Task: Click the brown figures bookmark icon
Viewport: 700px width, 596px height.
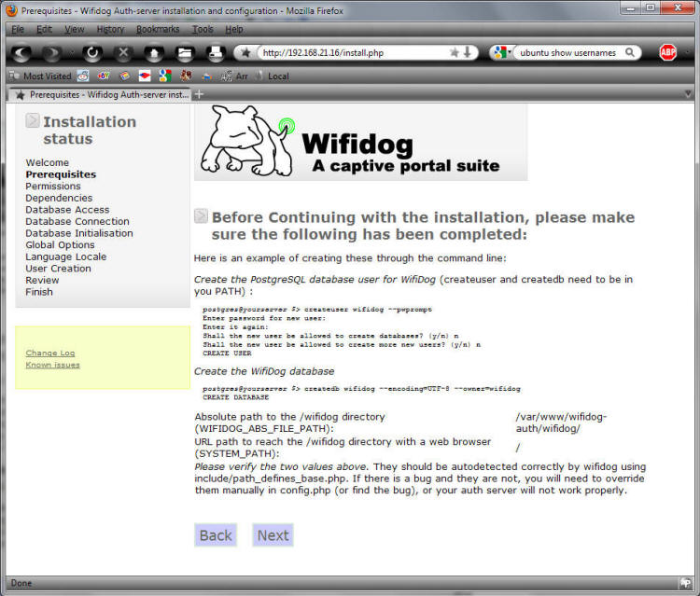Action: pyautogui.click(x=186, y=76)
